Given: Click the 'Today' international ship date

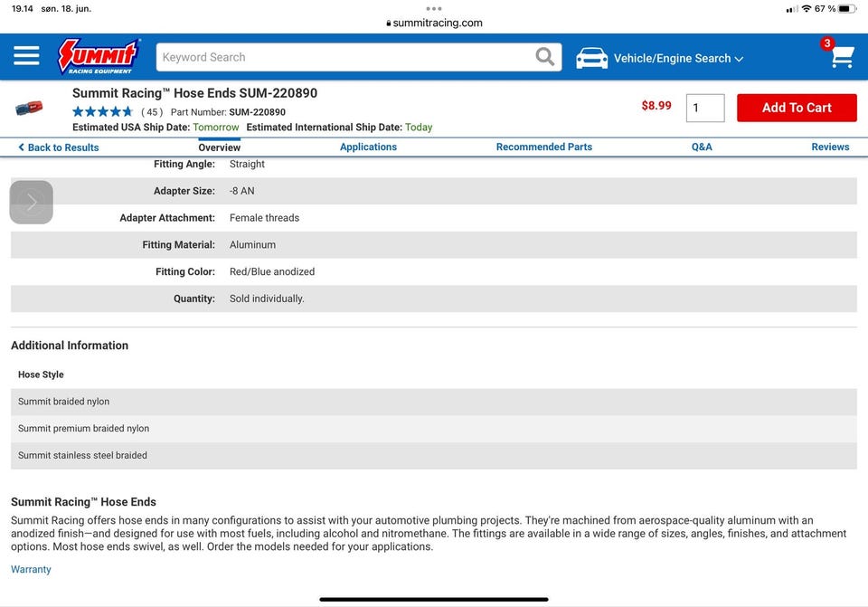Looking at the screenshot, I should tap(419, 128).
